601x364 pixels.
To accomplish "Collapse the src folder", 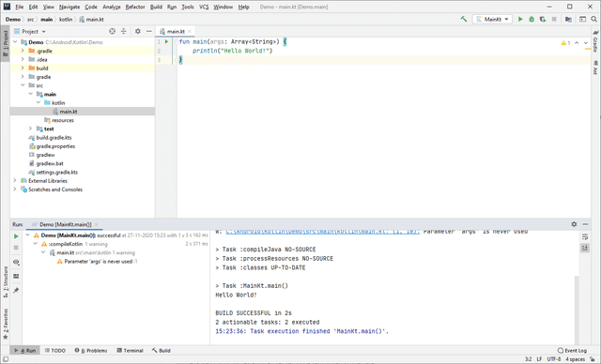I will point(23,85).
